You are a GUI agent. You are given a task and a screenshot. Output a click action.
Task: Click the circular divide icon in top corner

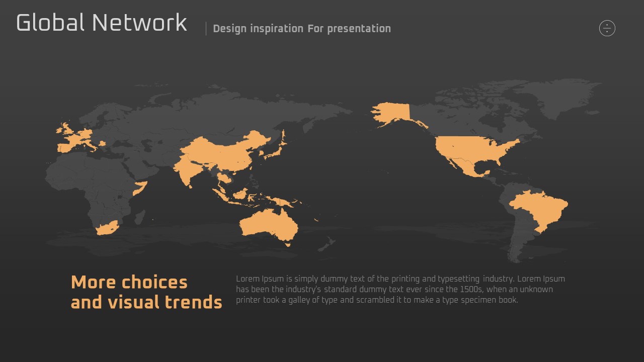click(x=607, y=28)
